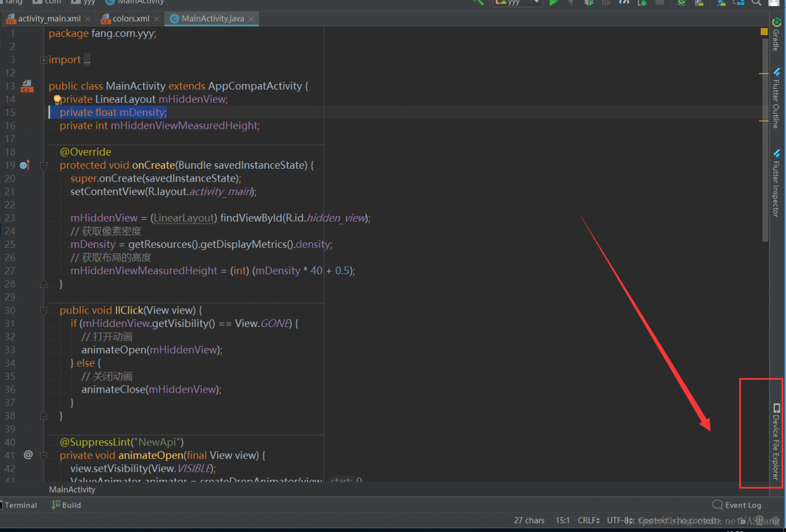
Task: Click the Search Everywhere magnifier icon
Action: click(x=757, y=2)
